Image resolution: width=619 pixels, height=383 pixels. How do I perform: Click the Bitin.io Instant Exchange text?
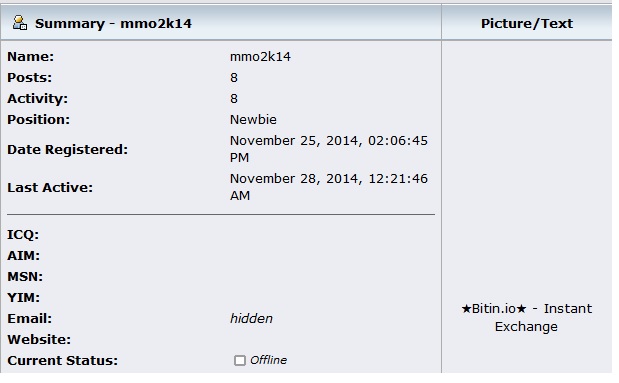point(526,317)
